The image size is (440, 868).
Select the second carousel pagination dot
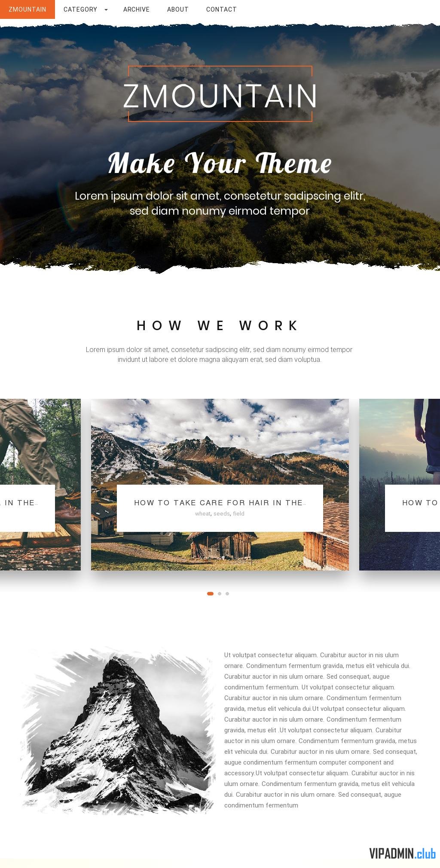point(220,594)
